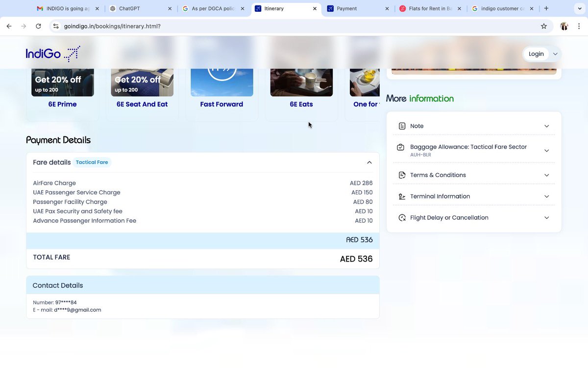
Task: Close the Payment tab
Action: tap(387, 8)
